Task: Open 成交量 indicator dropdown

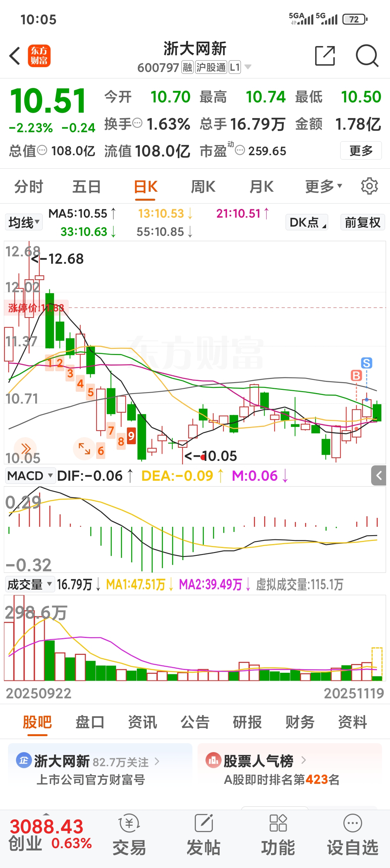Action: [x=30, y=584]
